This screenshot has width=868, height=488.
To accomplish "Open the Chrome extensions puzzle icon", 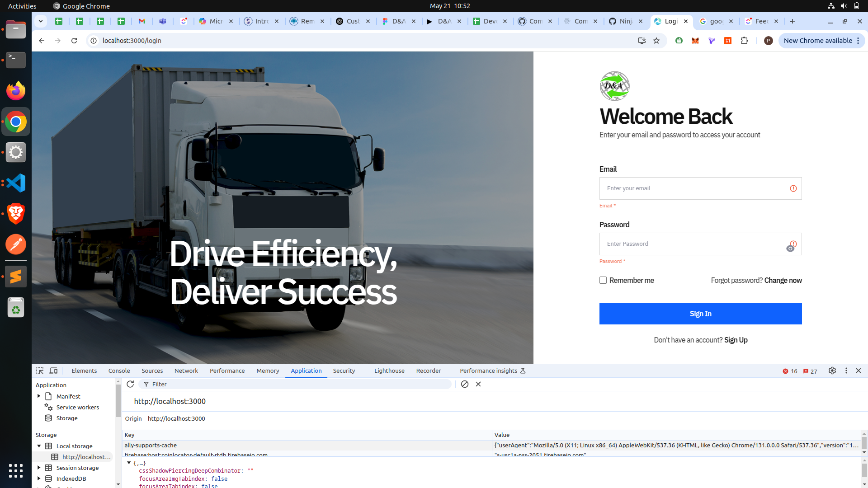I will (x=744, y=41).
